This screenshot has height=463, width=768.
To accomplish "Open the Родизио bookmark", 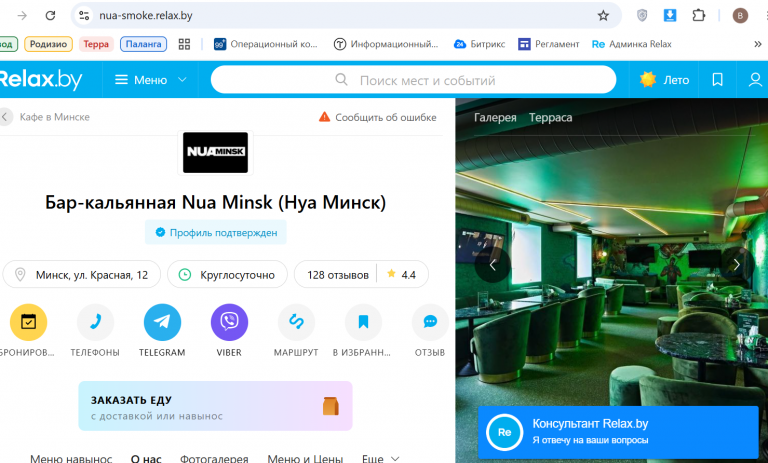I will [x=48, y=44].
